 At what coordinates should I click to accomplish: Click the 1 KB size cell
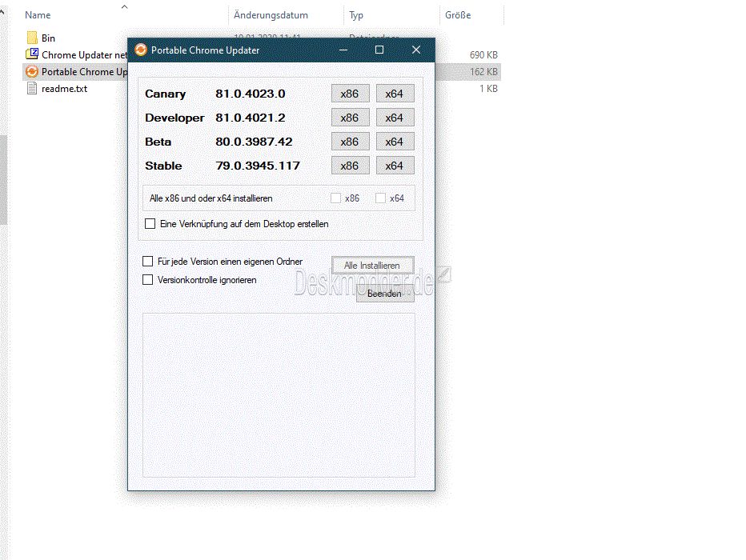[x=488, y=89]
